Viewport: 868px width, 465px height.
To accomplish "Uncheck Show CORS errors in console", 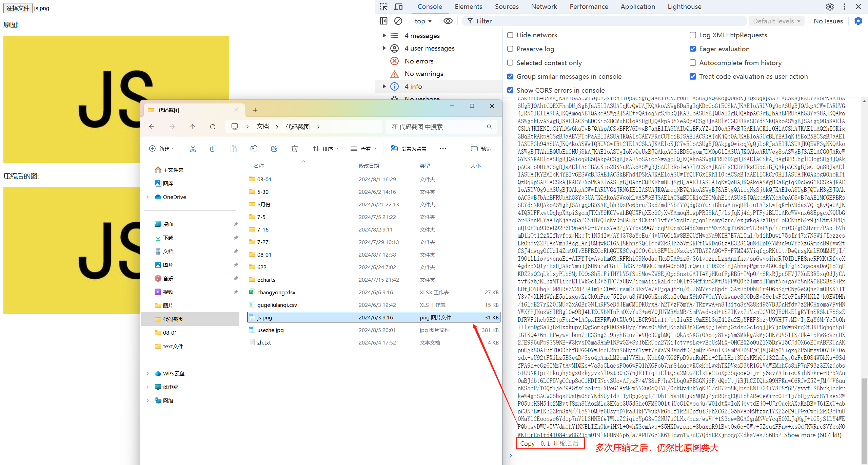I will [510, 90].
